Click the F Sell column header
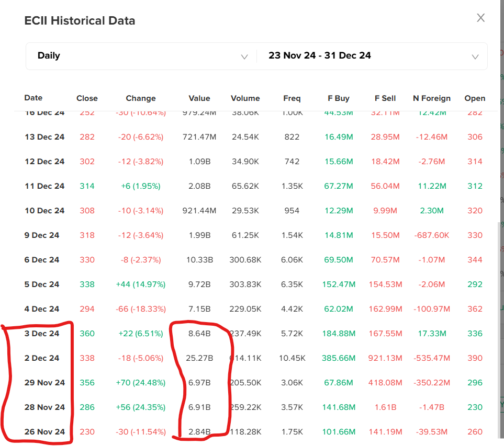 (x=385, y=98)
